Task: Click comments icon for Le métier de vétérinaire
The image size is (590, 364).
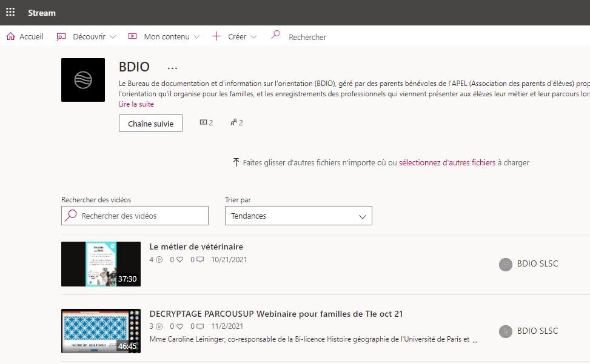Action: coord(200,259)
